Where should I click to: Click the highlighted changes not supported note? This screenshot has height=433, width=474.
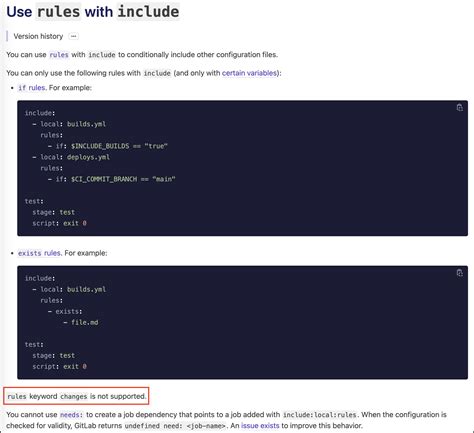point(76,396)
